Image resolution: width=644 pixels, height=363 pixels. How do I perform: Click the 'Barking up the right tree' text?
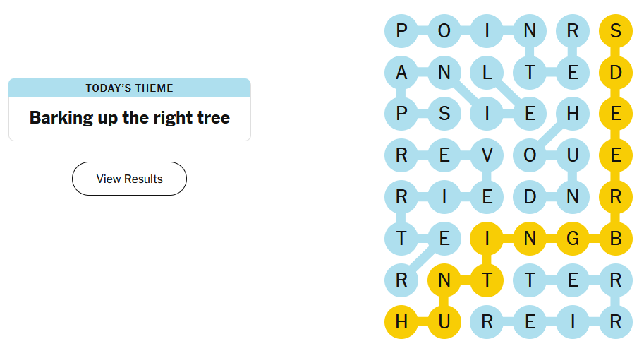[x=129, y=117]
